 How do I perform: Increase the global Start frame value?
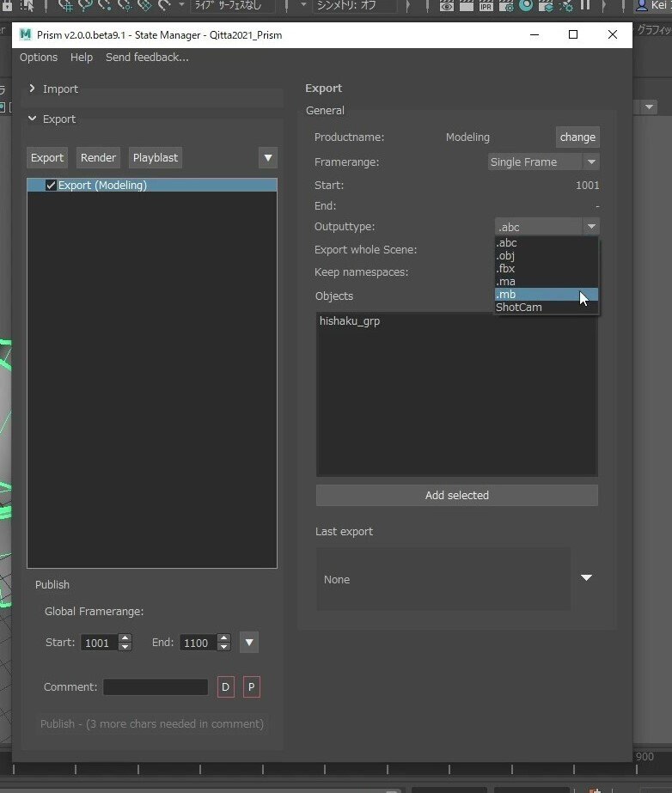(x=125, y=638)
